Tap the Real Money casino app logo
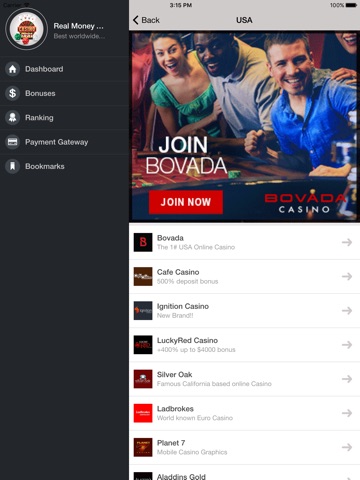Screen dimensions: 360x480 [x=27, y=29]
